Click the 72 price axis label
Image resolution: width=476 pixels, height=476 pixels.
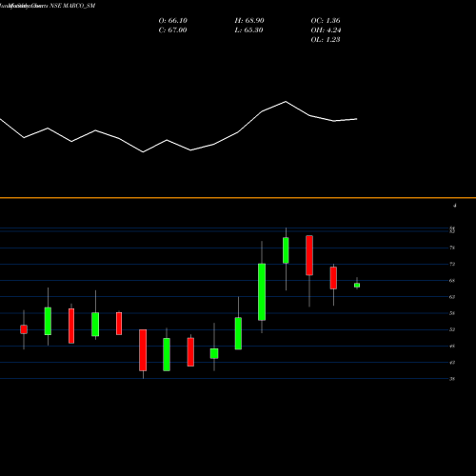click(452, 264)
